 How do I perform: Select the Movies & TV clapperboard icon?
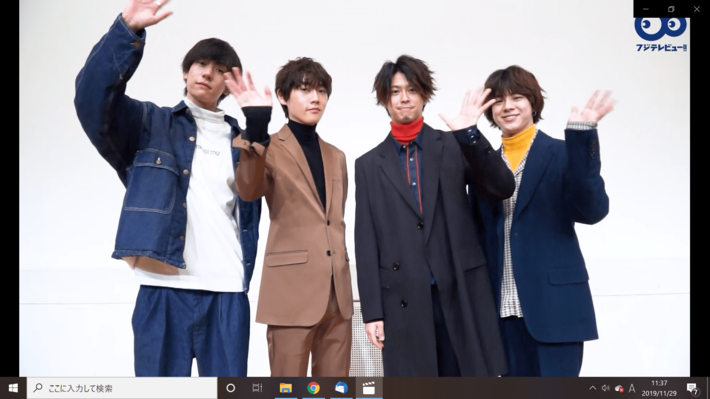[369, 388]
